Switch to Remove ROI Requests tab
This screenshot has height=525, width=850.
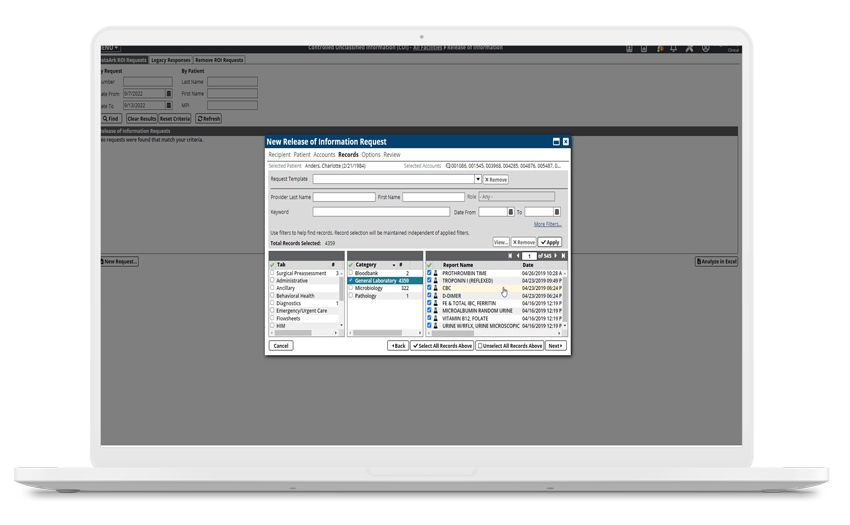tap(219, 60)
